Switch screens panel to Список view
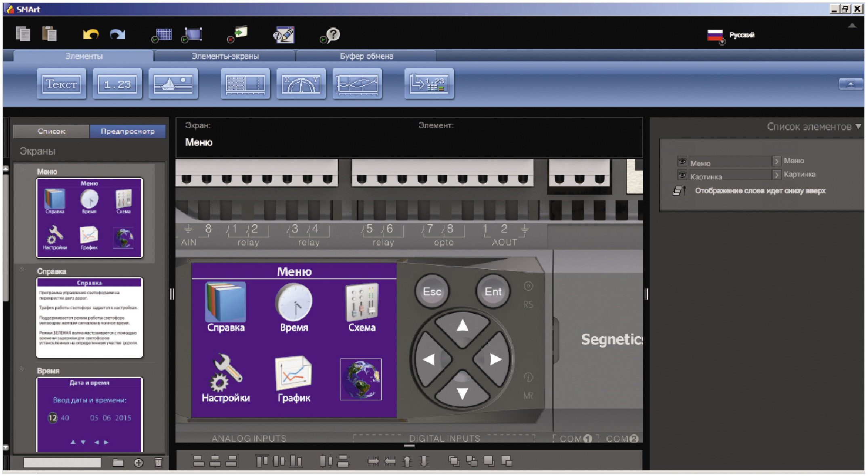This screenshot has height=476, width=868. pyautogui.click(x=51, y=131)
